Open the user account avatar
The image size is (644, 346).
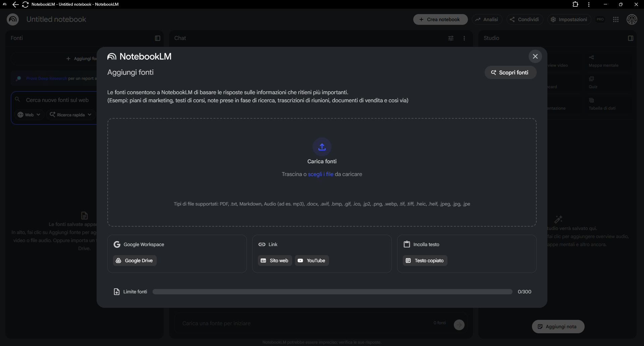pyautogui.click(x=632, y=19)
